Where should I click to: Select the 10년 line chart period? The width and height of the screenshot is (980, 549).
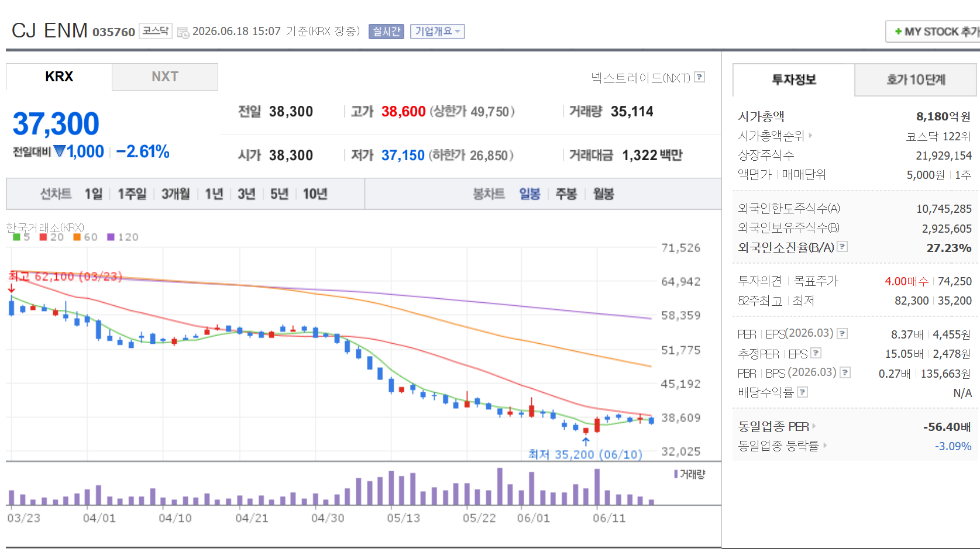click(315, 194)
